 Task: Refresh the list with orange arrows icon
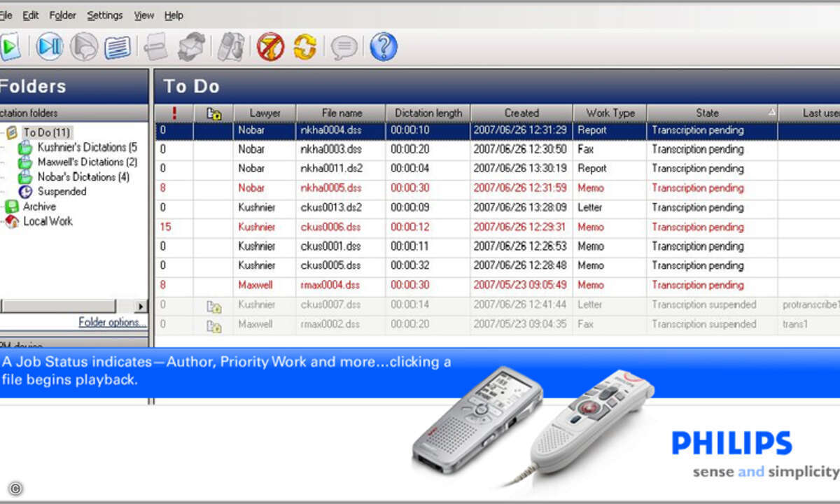pyautogui.click(x=304, y=47)
